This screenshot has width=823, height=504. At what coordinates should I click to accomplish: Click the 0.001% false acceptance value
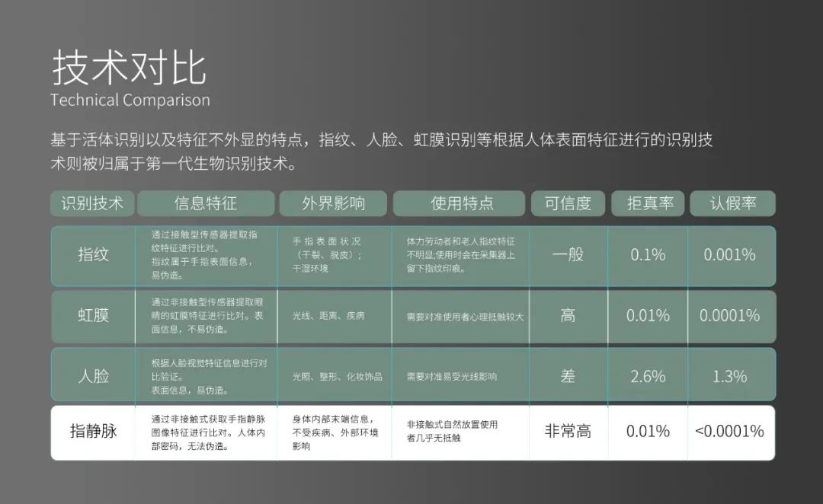tap(729, 255)
